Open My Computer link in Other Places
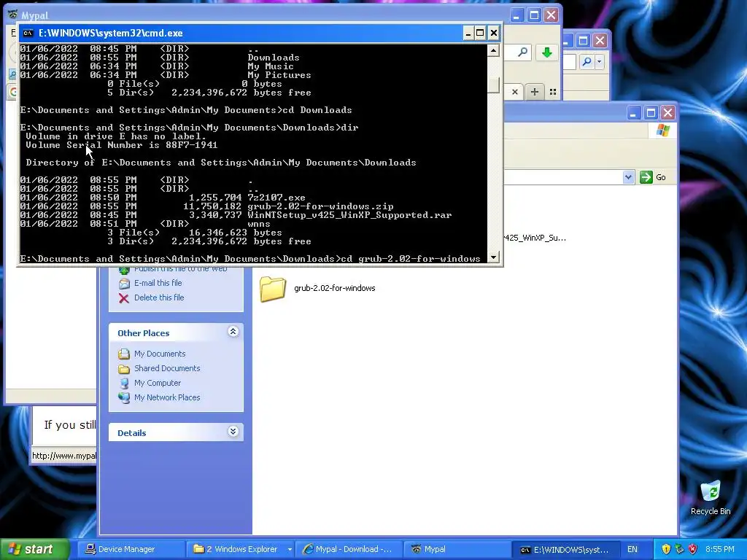Viewport: 747px width, 560px height. point(158,384)
